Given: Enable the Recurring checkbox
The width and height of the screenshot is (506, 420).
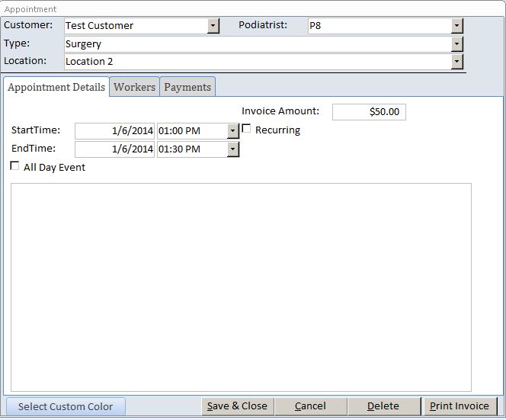Looking at the screenshot, I should click(x=246, y=129).
